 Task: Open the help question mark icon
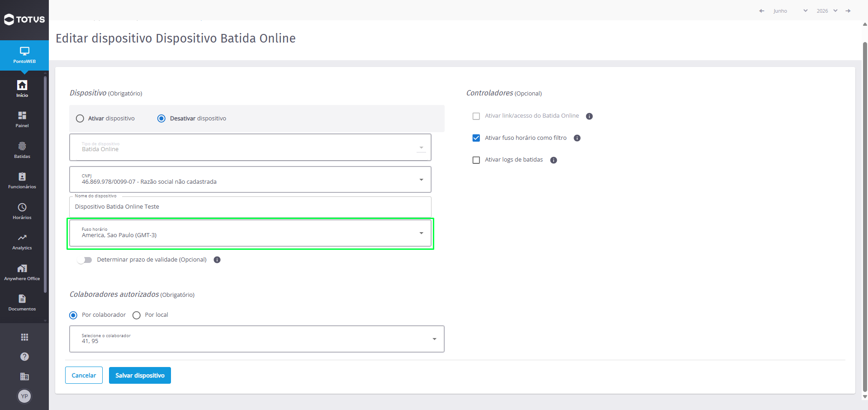coord(24,357)
